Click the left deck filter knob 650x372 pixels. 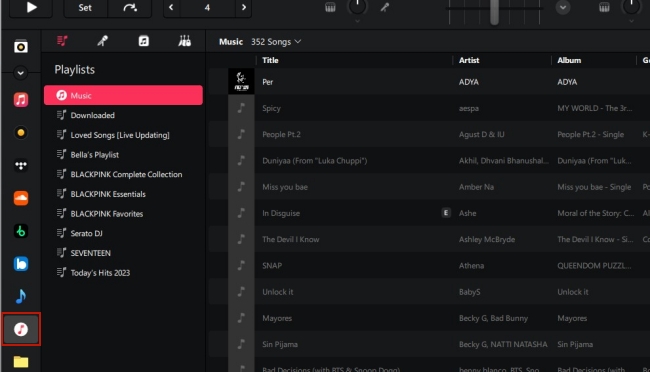pyautogui.click(x=357, y=6)
